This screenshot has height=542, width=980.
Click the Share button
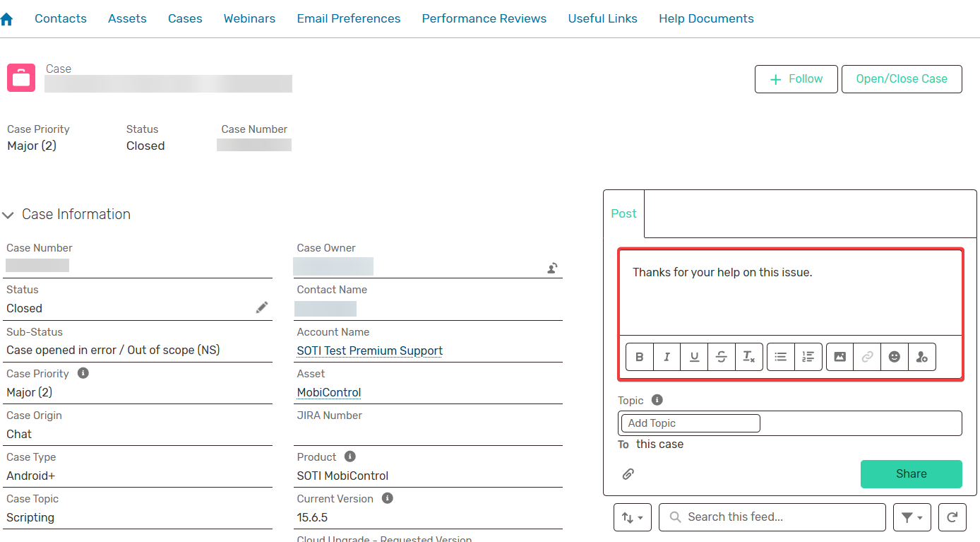point(911,473)
